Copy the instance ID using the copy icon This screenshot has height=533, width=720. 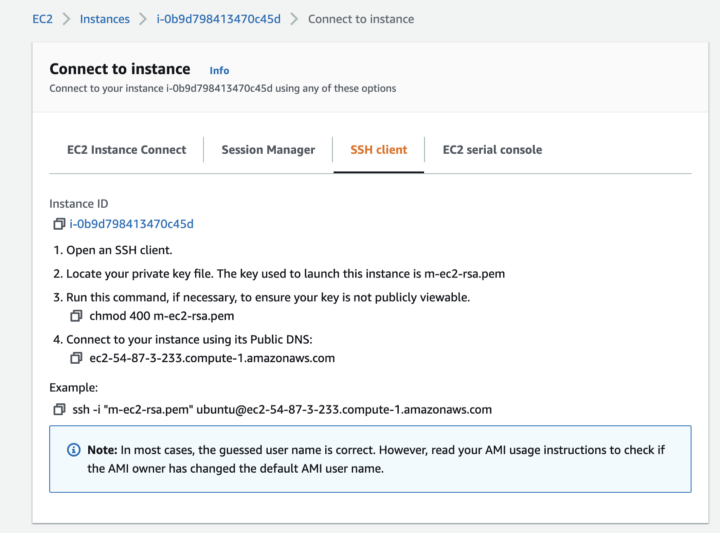pos(59,224)
